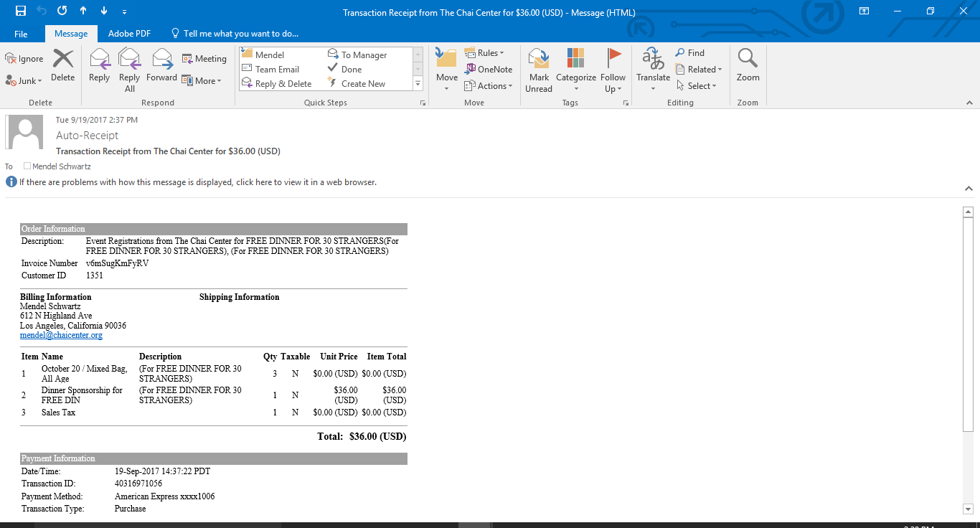The image size is (980, 528).
Task: Delete this message
Action: tap(63, 66)
